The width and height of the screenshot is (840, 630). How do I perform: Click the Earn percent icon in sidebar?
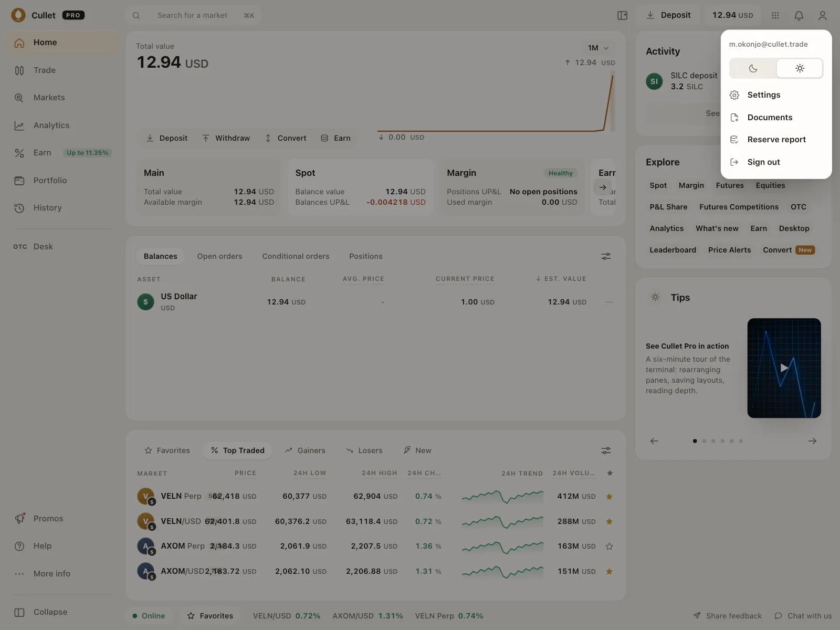coord(19,153)
